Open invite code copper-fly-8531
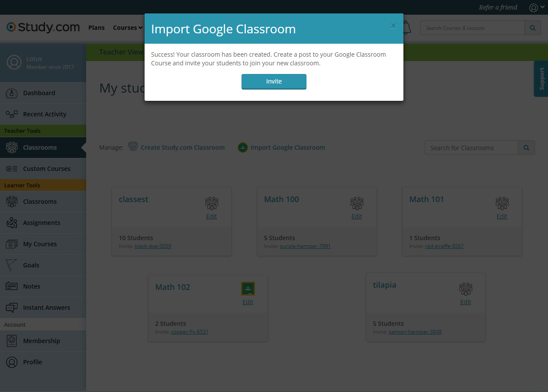Image resolution: width=548 pixels, height=392 pixels. (x=190, y=332)
